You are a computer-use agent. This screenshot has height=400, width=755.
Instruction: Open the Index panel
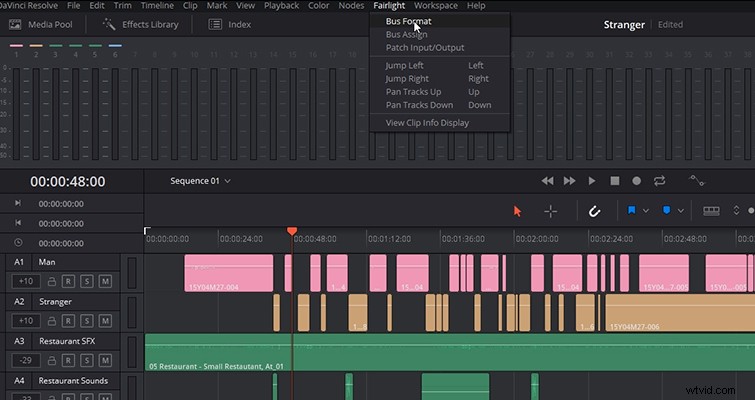pos(230,25)
